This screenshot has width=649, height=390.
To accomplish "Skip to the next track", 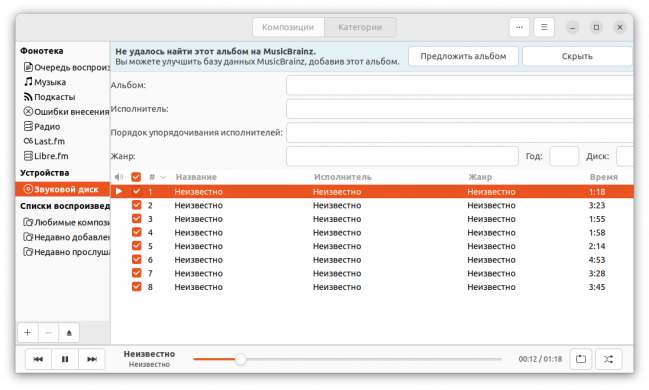I will [x=92, y=359].
